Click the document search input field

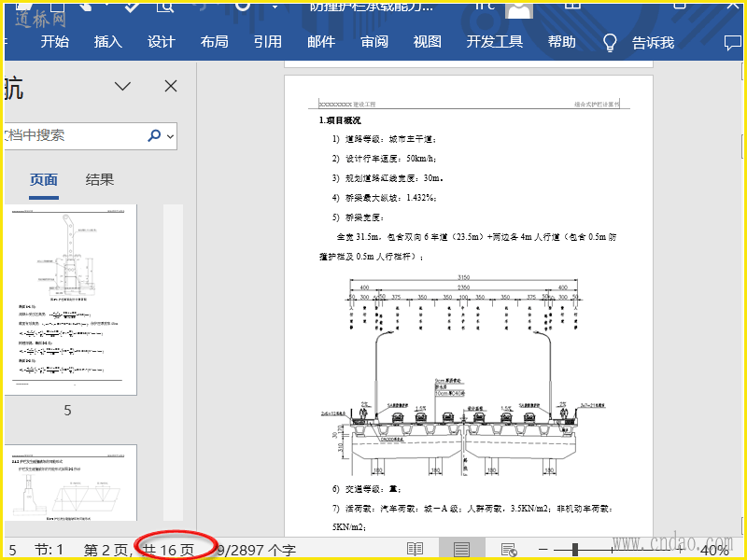[74, 135]
